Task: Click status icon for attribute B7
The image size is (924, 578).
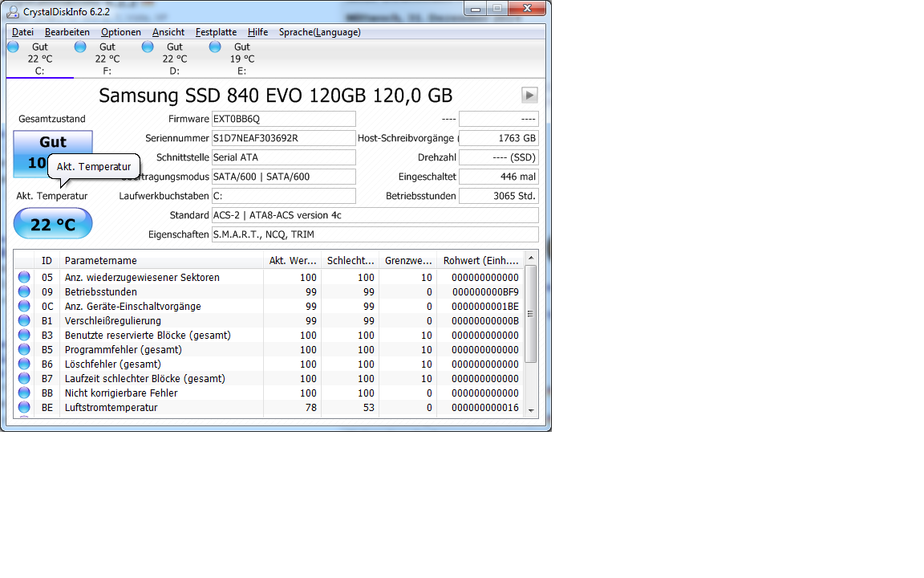Action: 24,379
